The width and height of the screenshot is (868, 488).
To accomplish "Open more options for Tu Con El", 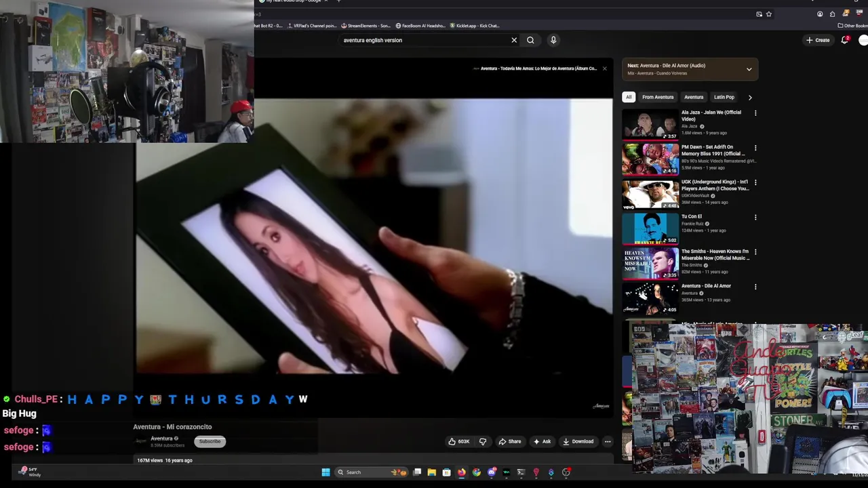I will 755,218.
